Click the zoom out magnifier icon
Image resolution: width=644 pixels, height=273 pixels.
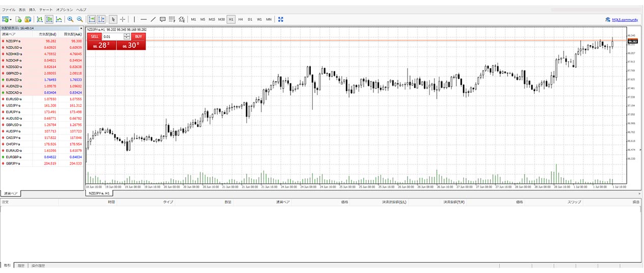click(79, 19)
